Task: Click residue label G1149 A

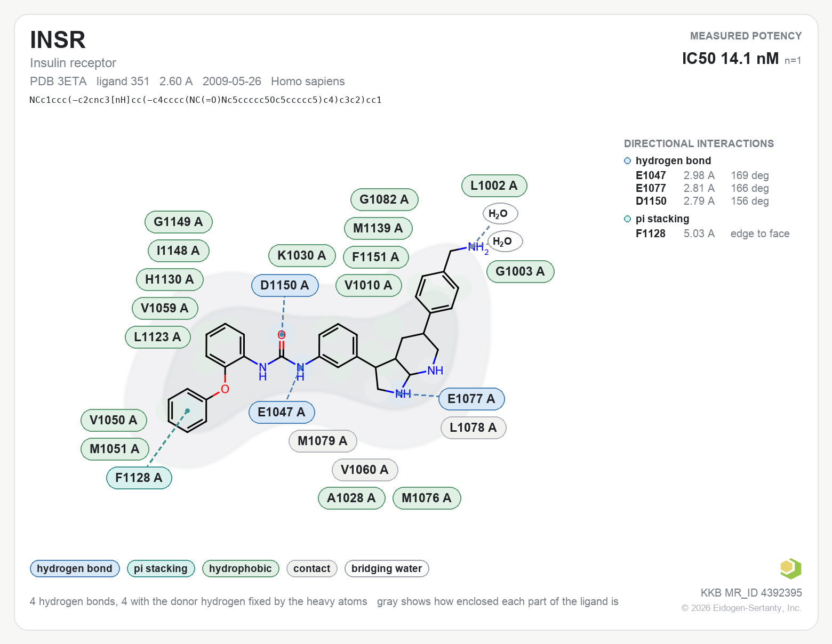Action: pos(179,222)
